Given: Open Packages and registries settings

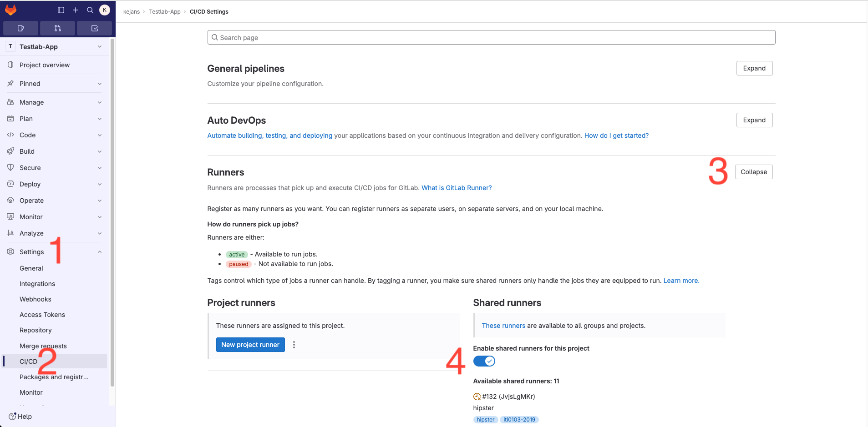Looking at the screenshot, I should tap(55, 377).
